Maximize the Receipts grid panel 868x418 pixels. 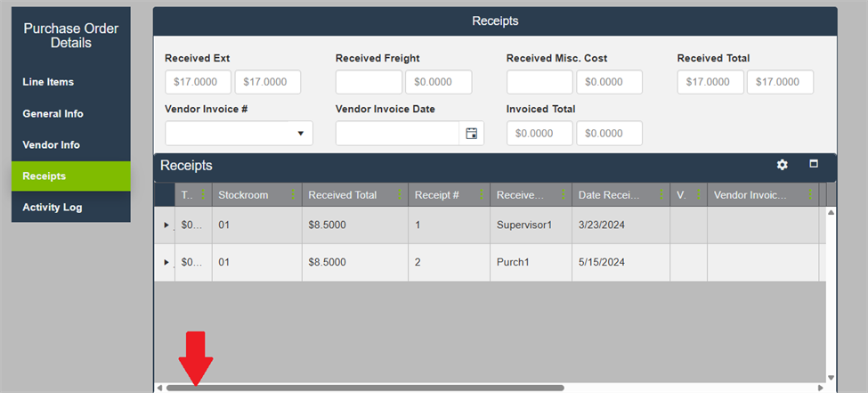coord(813,164)
